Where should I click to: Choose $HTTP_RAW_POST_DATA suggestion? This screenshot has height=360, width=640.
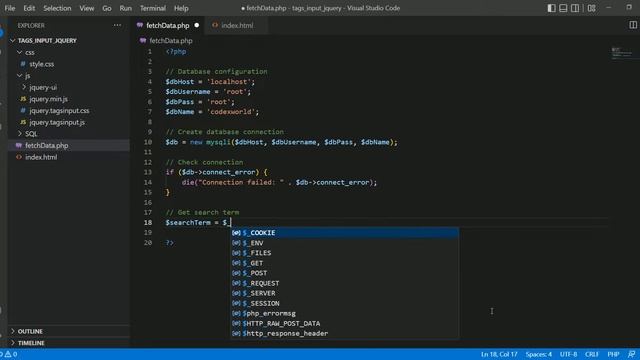[345, 323]
